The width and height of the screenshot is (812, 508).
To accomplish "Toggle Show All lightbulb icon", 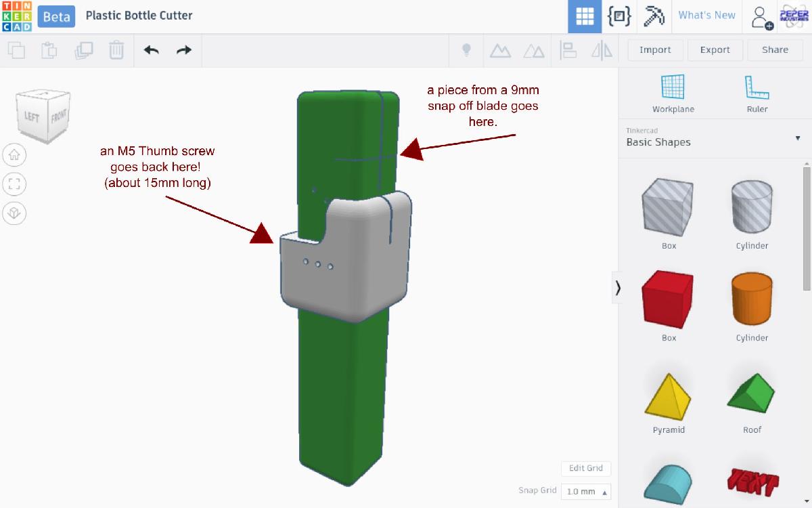I will coord(466,50).
